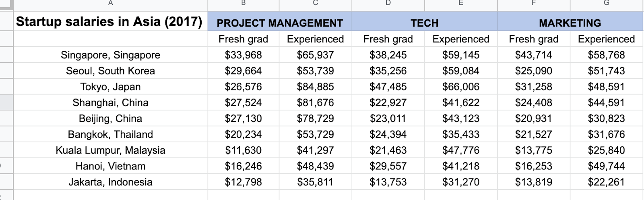Click the cell with $84,885

pyautogui.click(x=315, y=87)
